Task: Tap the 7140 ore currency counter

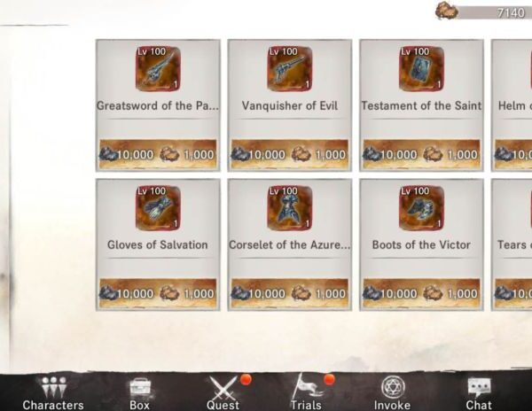Action: 483,12
